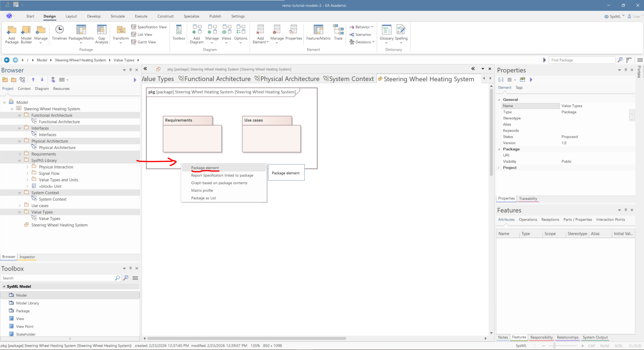
Task: Expand the Requirements package in Browser
Action: click(20, 154)
